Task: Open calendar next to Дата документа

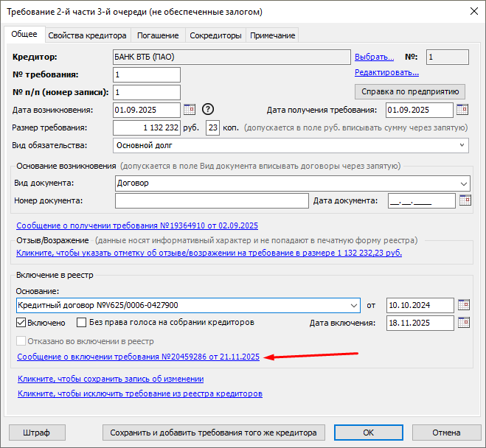Action: pos(465,200)
